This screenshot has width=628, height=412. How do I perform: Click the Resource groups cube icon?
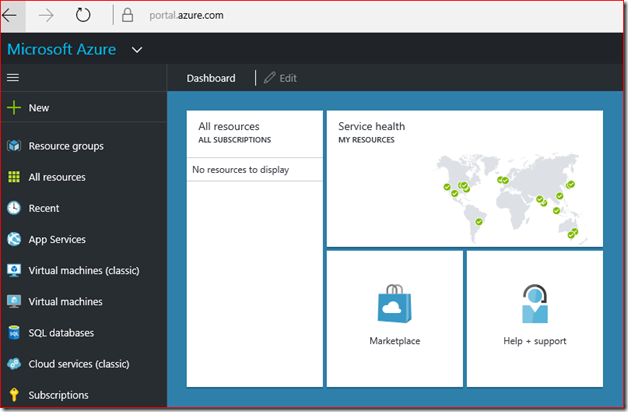click(14, 146)
